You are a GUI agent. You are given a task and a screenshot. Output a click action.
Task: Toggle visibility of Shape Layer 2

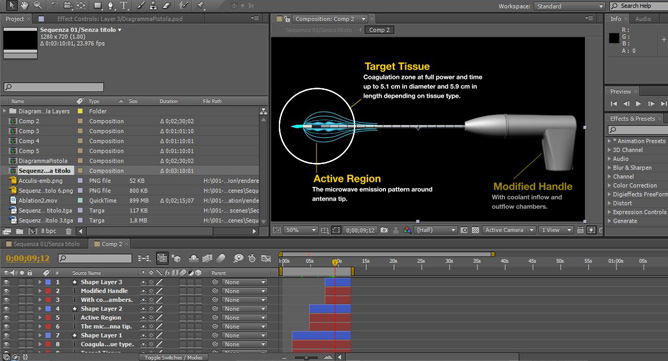[x=6, y=309]
